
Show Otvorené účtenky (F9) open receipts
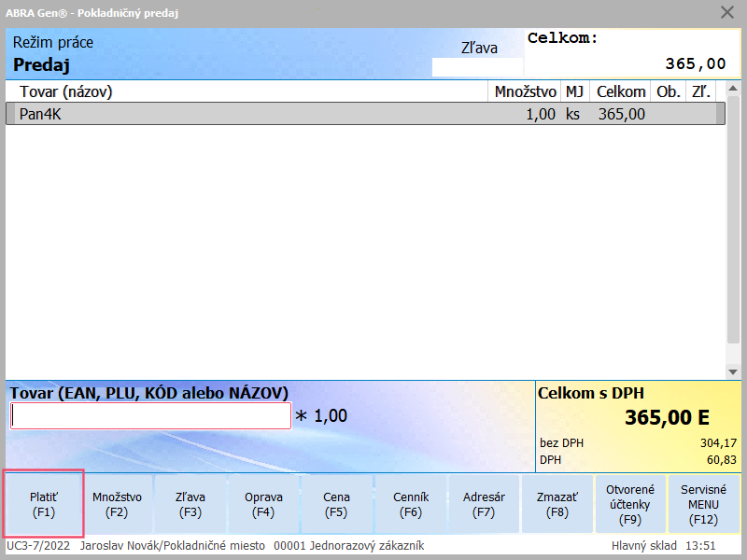click(630, 504)
